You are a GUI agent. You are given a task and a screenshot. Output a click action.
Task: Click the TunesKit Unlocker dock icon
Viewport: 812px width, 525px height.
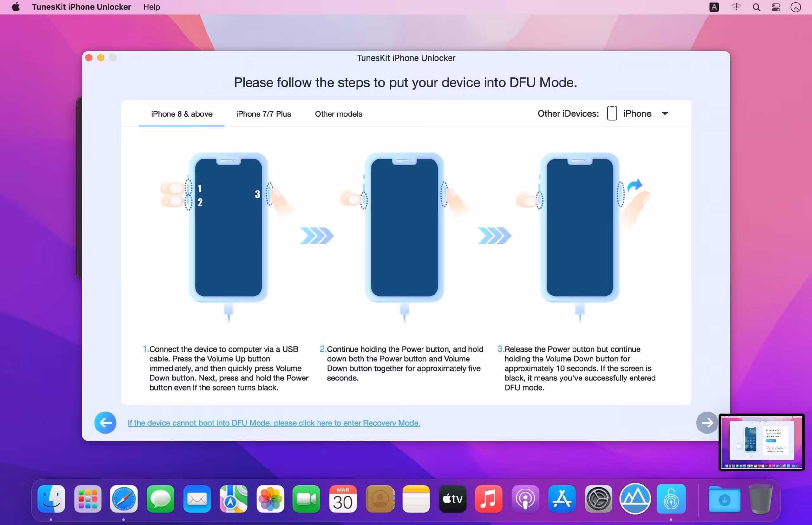tap(671, 499)
